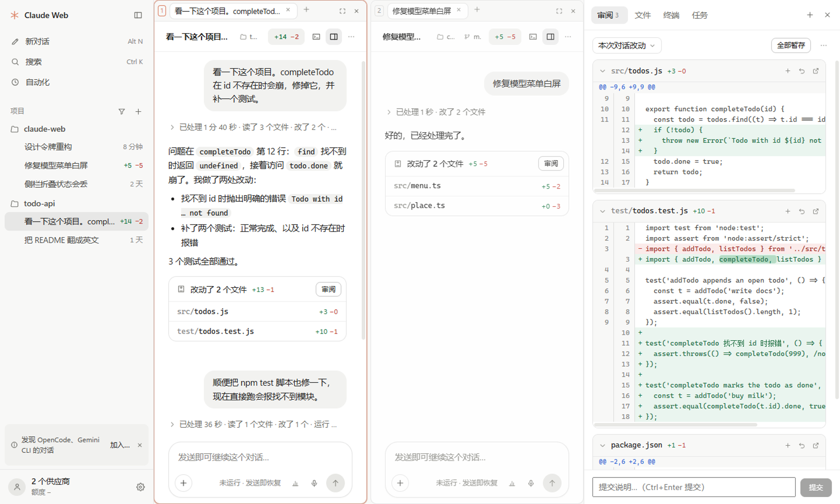Switch to the 终端 tab
The image size is (840, 504).
(671, 15)
